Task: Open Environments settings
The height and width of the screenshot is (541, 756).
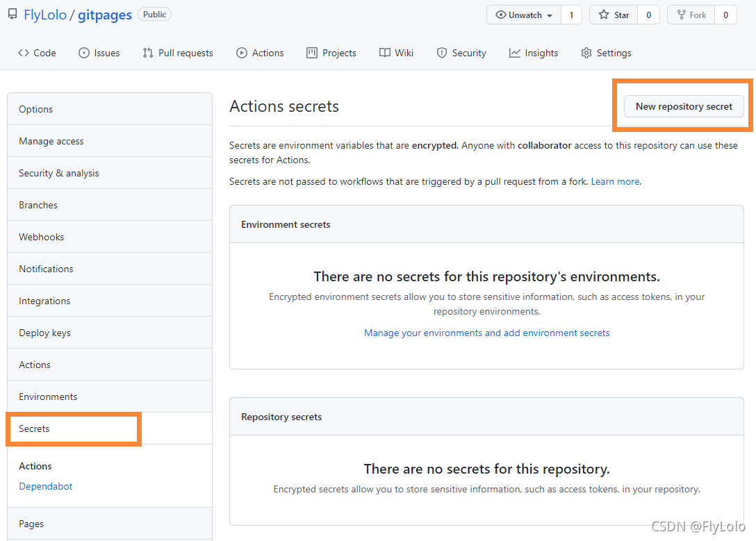Action: pos(110,397)
